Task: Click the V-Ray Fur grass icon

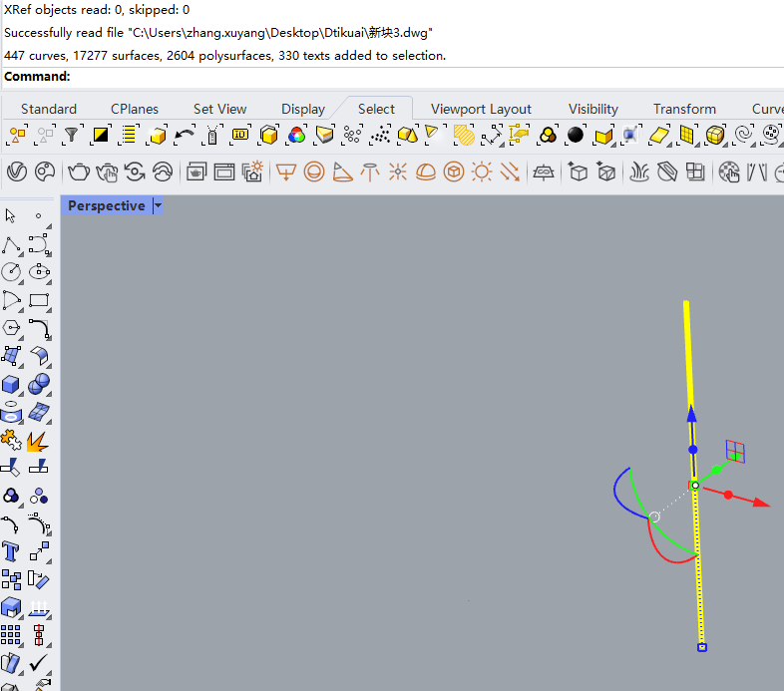Action: click(639, 173)
